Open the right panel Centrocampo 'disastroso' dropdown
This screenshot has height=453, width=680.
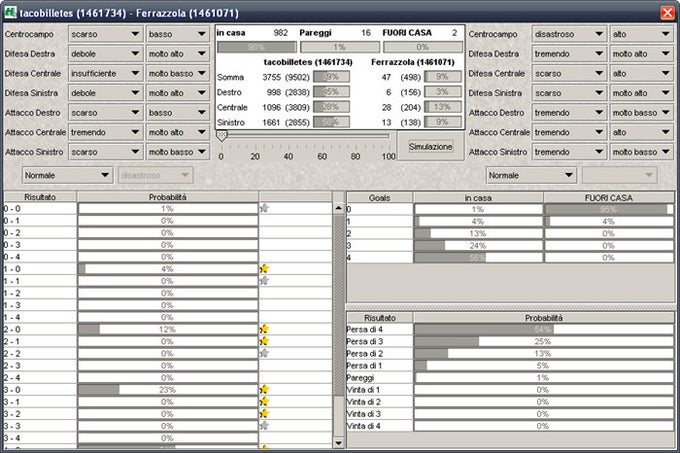tap(569, 34)
